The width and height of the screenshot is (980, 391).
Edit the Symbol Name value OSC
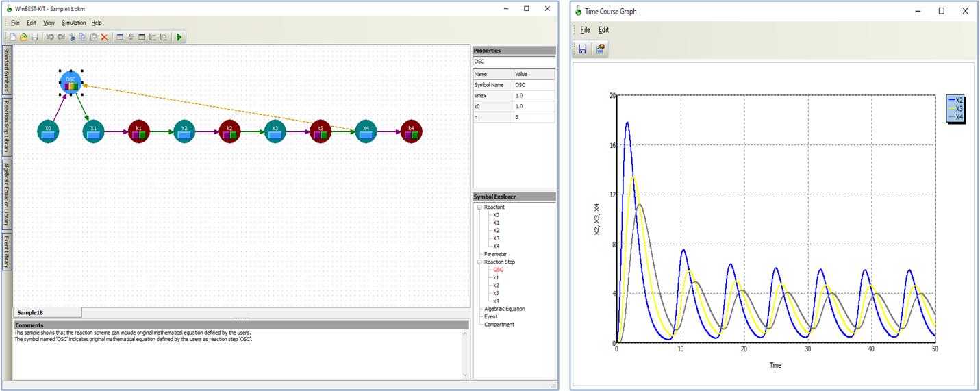point(534,85)
